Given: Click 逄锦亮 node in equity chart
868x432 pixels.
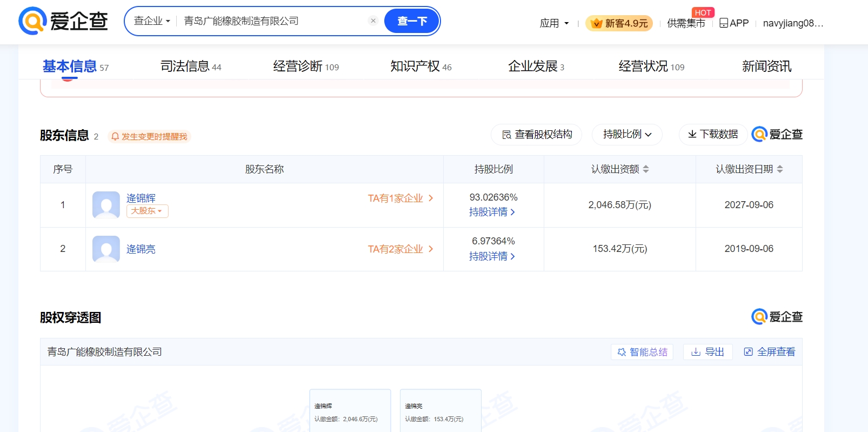Looking at the screenshot, I should tap(440, 411).
